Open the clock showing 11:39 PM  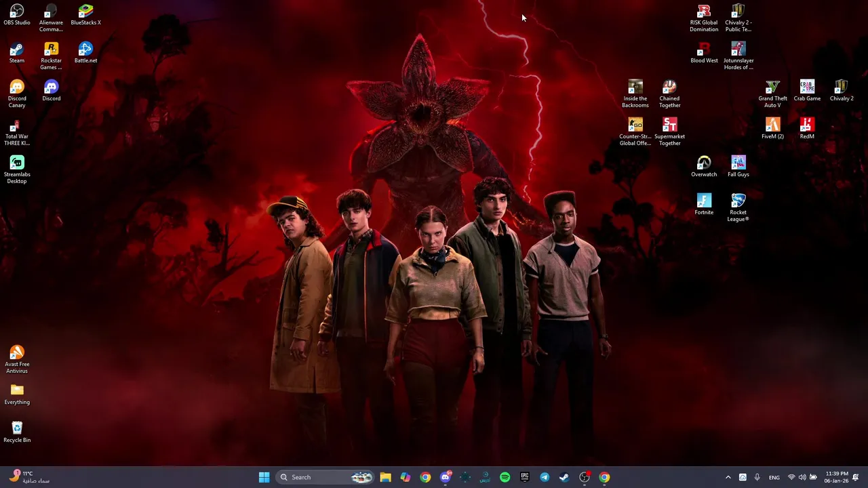pyautogui.click(x=836, y=477)
